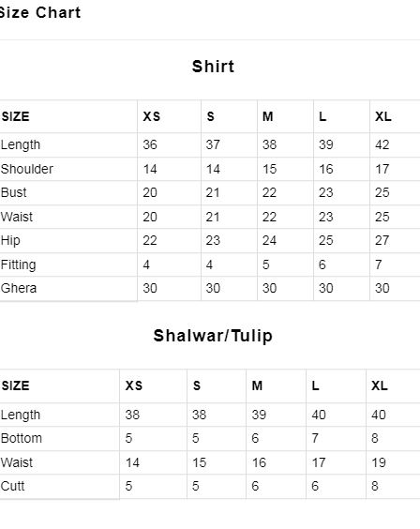Screen dimensions: 420x529
Task: Click the Cutt value 8 for XL
Action: [x=375, y=486]
